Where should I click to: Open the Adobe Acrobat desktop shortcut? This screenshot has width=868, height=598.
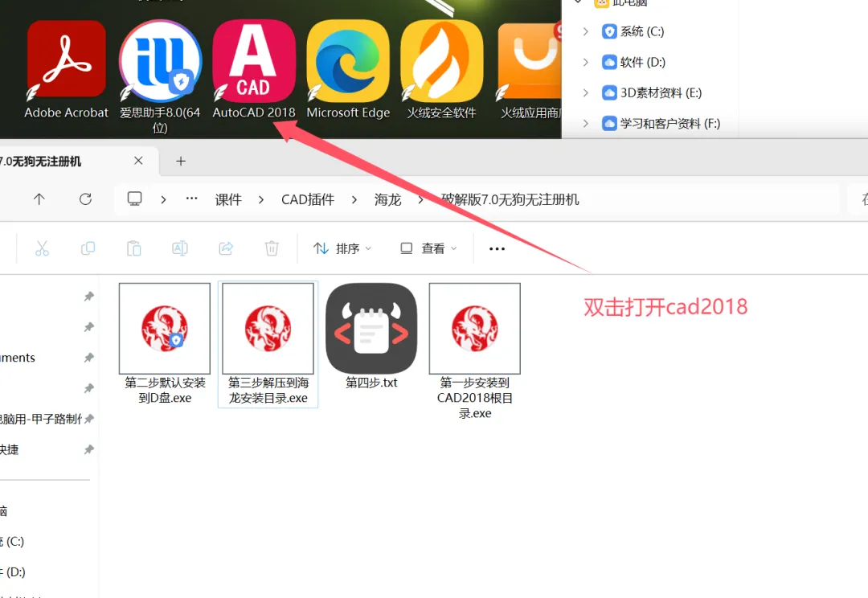pos(67,69)
